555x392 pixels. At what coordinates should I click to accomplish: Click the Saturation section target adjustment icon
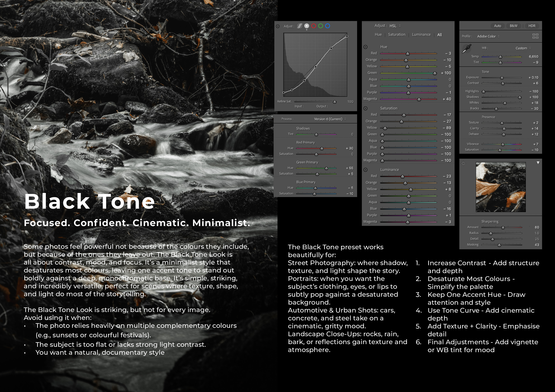[x=365, y=108]
